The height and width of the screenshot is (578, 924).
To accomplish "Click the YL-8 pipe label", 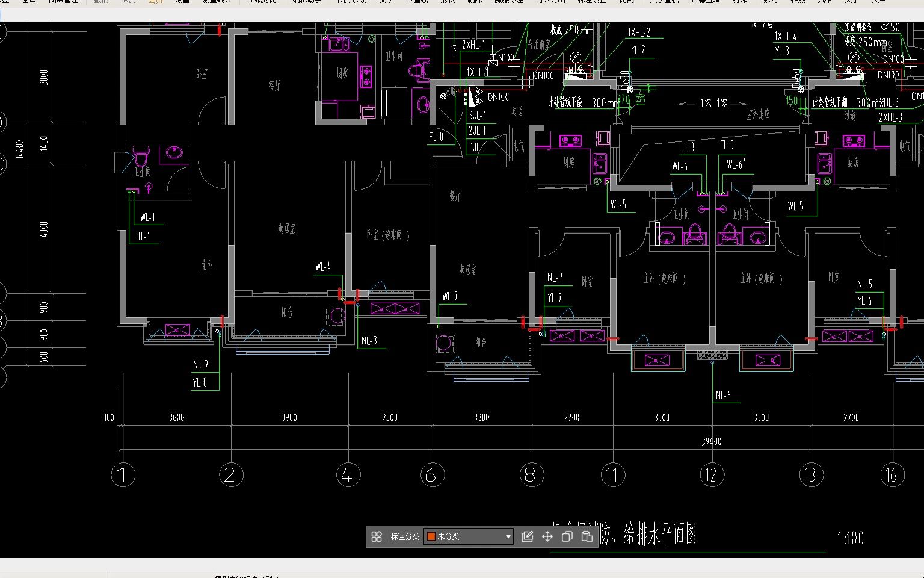I will [200, 382].
